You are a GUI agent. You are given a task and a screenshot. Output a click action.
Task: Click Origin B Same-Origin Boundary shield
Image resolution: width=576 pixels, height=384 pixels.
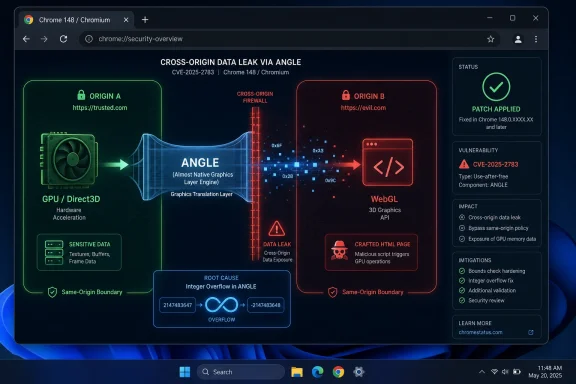[333, 292]
